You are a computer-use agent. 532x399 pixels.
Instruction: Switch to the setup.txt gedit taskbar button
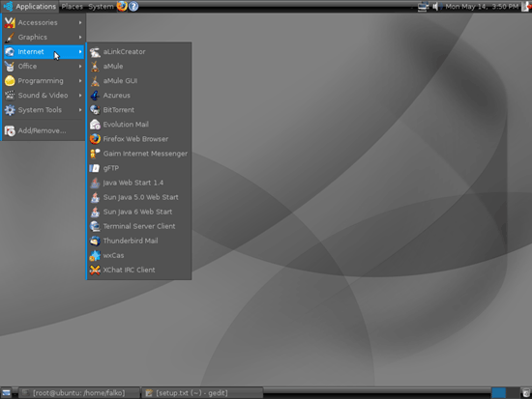(202, 393)
